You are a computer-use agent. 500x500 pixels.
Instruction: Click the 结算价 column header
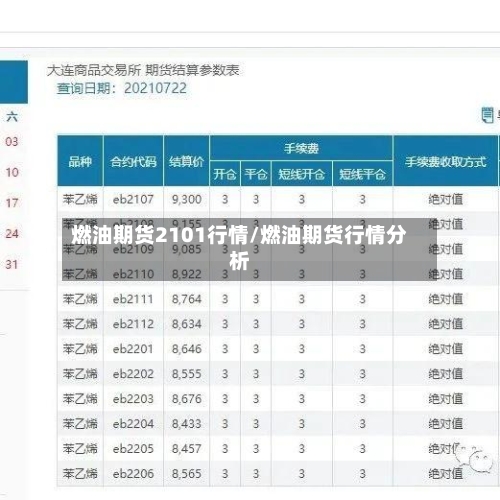[x=186, y=162]
